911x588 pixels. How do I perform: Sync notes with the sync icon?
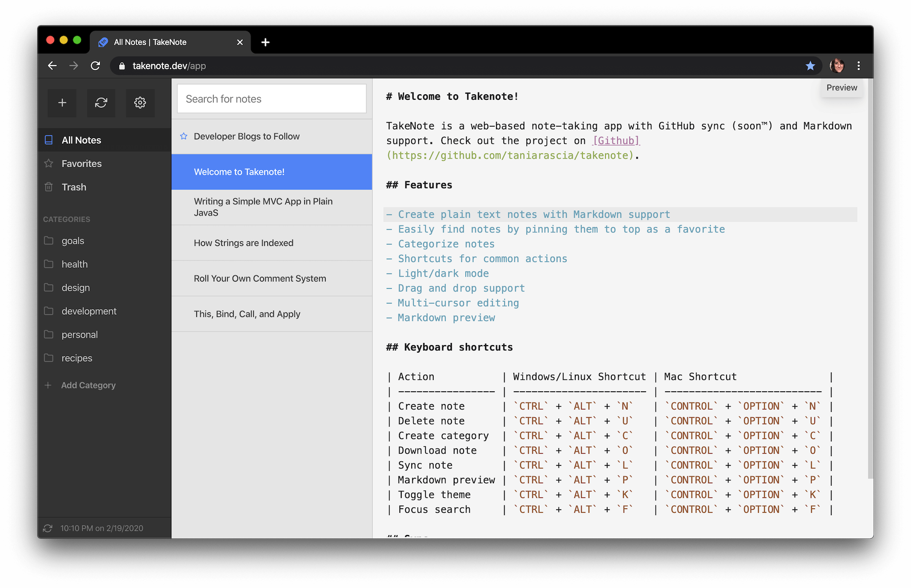[101, 103]
